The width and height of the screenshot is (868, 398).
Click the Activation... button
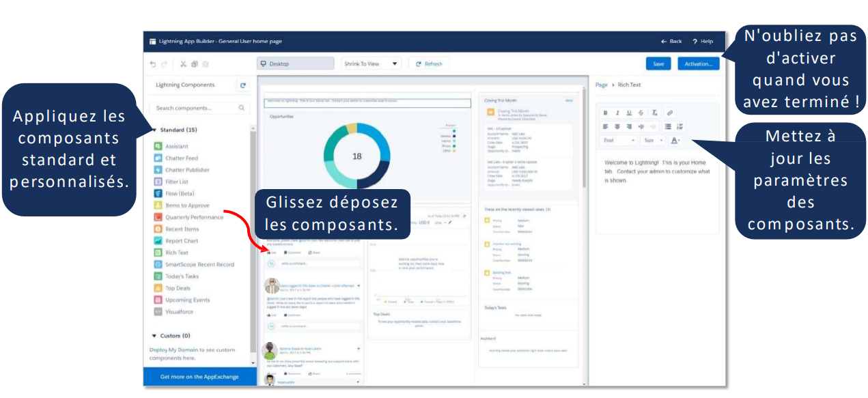[698, 63]
